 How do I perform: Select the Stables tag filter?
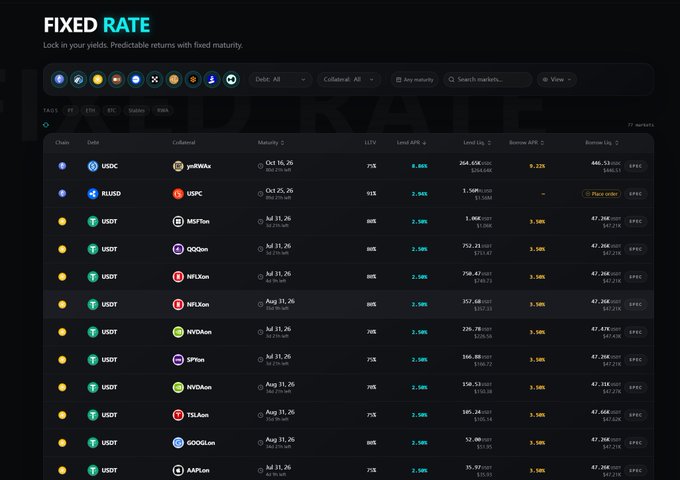click(x=136, y=111)
